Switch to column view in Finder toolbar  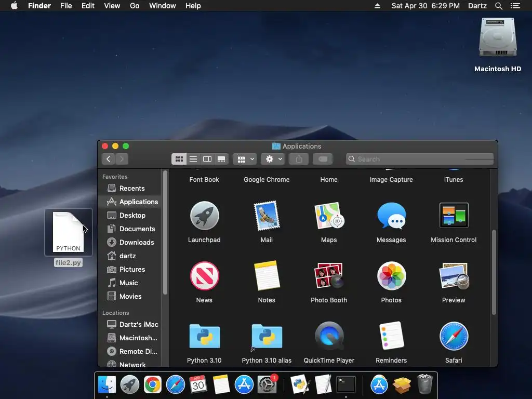(x=207, y=159)
